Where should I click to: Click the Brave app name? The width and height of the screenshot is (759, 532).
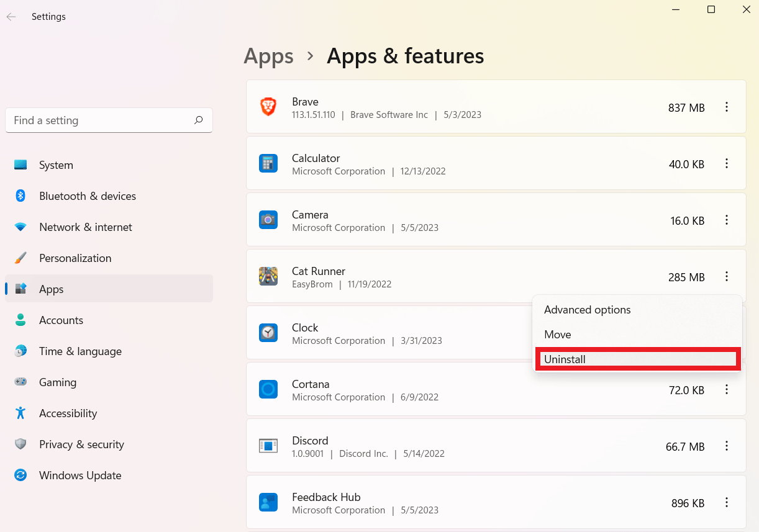point(305,102)
